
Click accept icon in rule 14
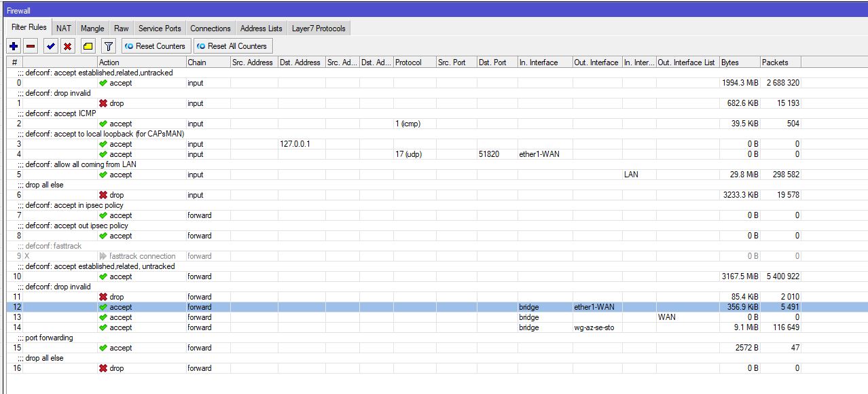(x=103, y=327)
